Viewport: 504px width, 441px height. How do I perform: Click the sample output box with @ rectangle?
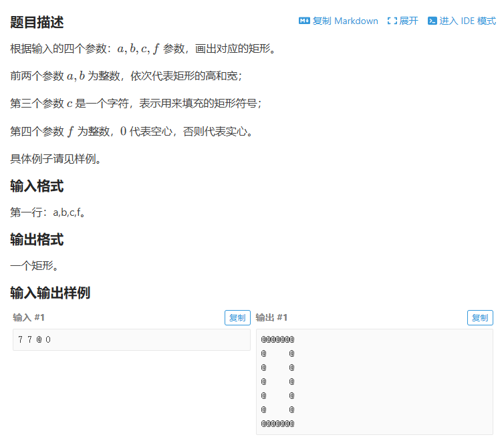pyautogui.click(x=374, y=382)
